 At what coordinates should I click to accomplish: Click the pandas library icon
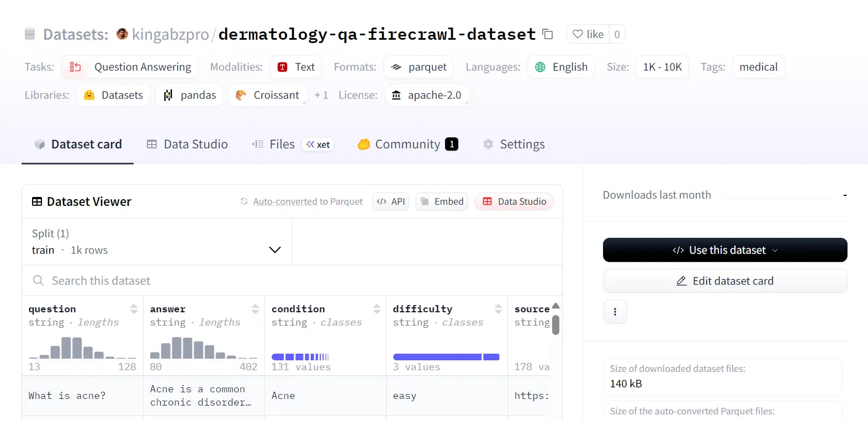[x=168, y=95]
